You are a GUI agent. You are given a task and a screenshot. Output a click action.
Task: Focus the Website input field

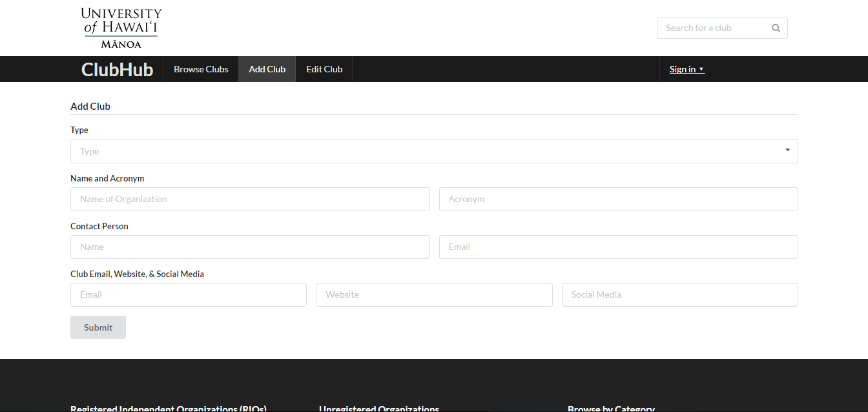(434, 294)
